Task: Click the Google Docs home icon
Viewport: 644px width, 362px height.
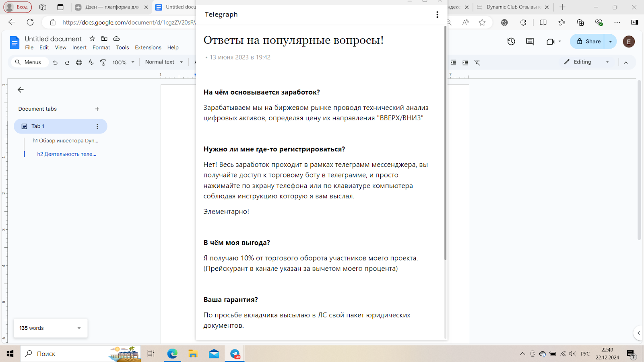Action: tap(14, 42)
